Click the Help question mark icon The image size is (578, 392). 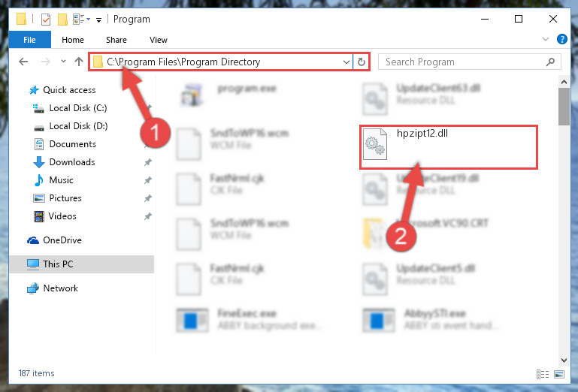coord(561,39)
